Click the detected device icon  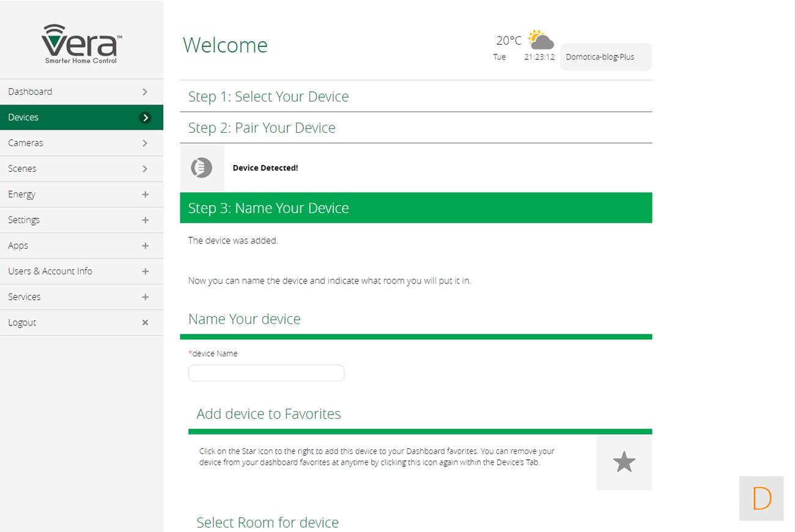pos(202,168)
